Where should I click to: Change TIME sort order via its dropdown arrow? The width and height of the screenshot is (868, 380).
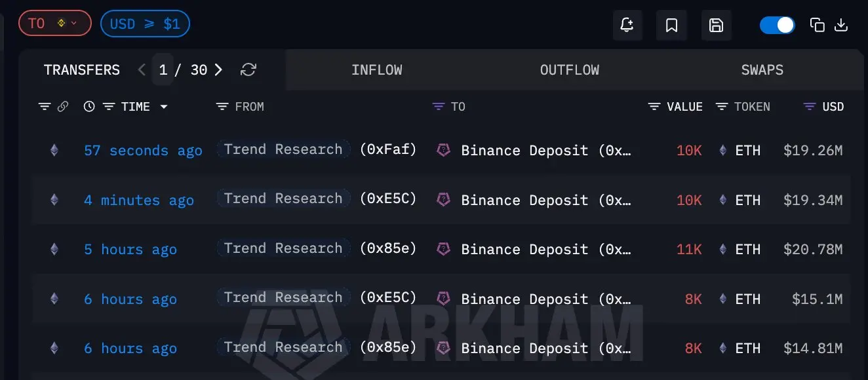point(163,107)
